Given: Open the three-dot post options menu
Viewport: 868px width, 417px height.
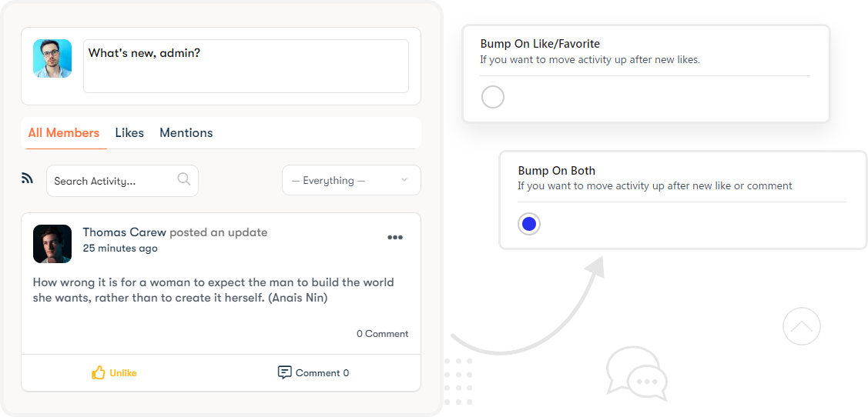Looking at the screenshot, I should [394, 237].
